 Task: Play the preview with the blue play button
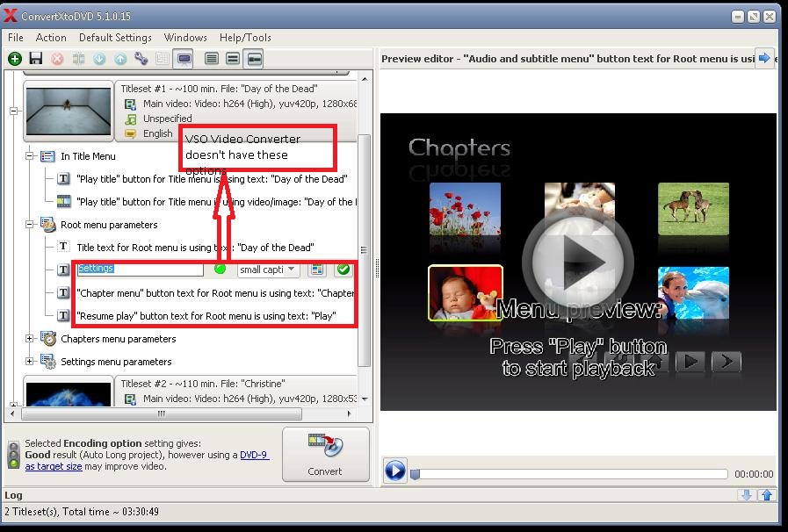pos(395,471)
